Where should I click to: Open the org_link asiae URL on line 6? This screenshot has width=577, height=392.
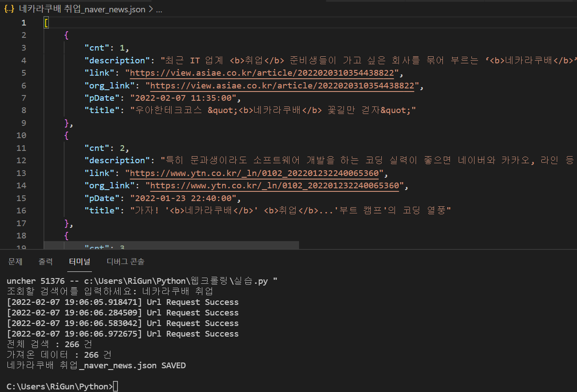pos(282,85)
